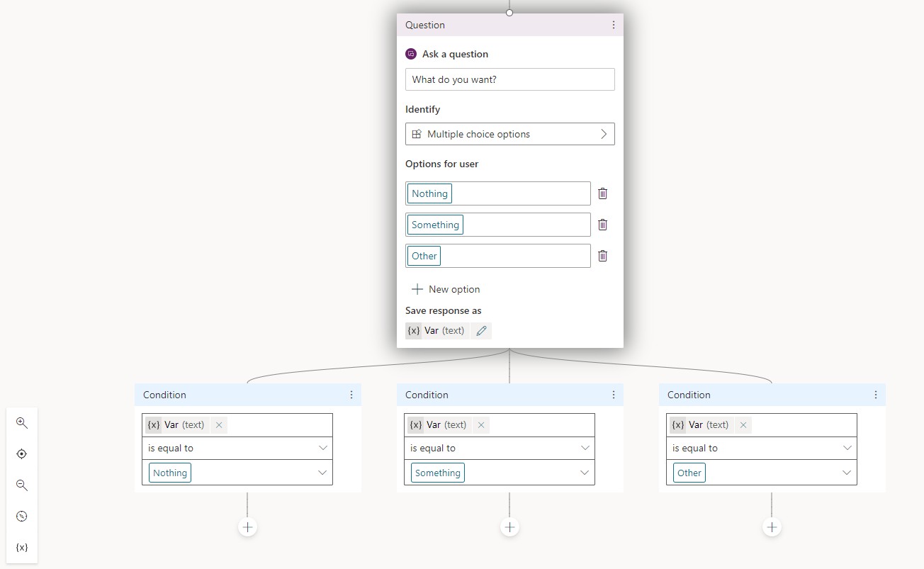This screenshot has height=569, width=924.
Task: Open the minimap compass icon in side toolbar
Action: coord(22,517)
